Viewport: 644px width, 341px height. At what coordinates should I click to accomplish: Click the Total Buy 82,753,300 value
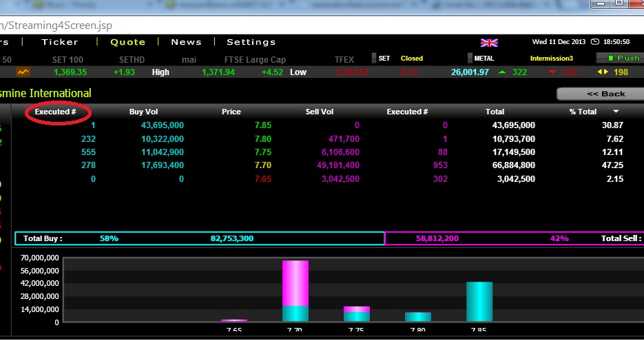click(x=231, y=238)
